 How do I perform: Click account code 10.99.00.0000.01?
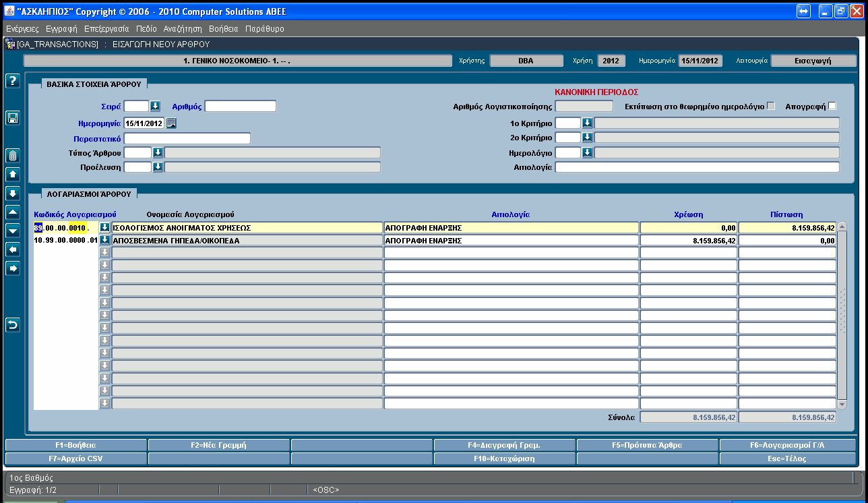pos(66,240)
